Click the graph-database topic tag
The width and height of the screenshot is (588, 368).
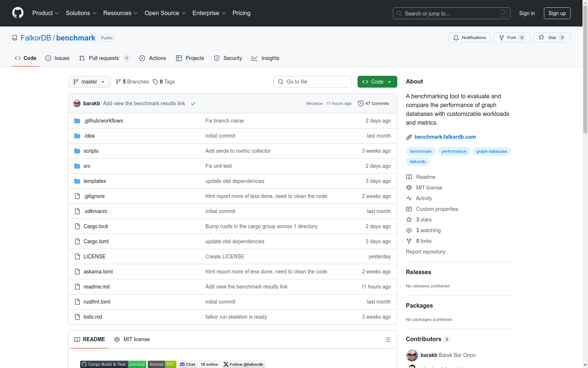click(x=491, y=151)
